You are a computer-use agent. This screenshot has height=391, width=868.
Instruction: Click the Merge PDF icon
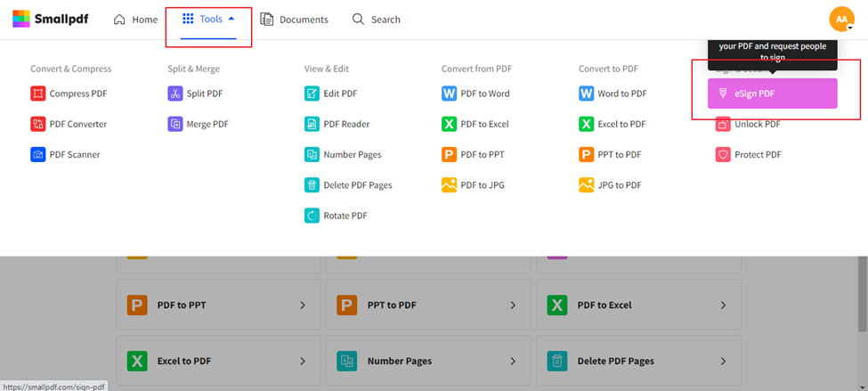tap(174, 124)
